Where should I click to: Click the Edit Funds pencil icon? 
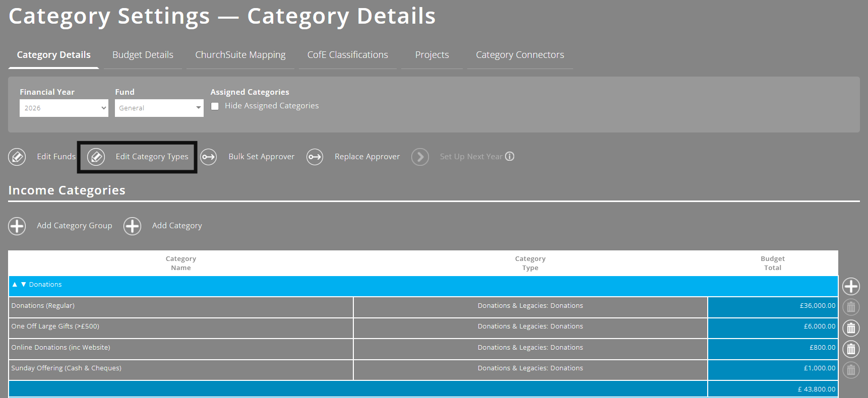pos(17,157)
